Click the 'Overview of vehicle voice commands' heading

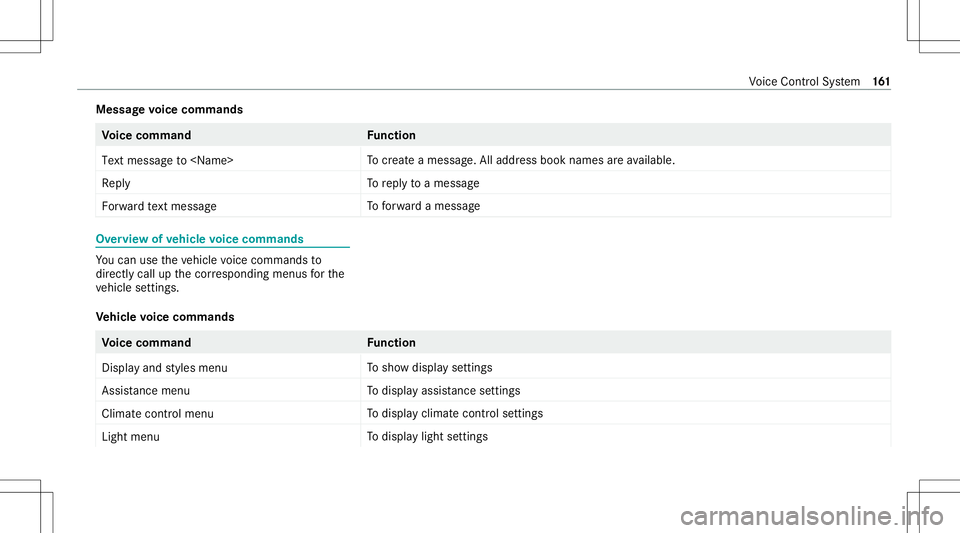(200, 239)
